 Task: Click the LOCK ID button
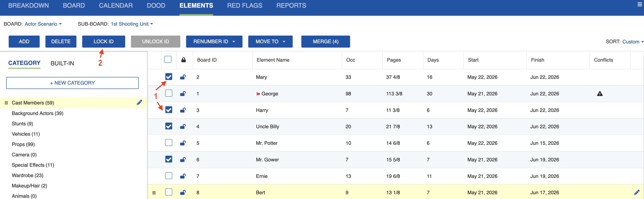pyautogui.click(x=103, y=42)
